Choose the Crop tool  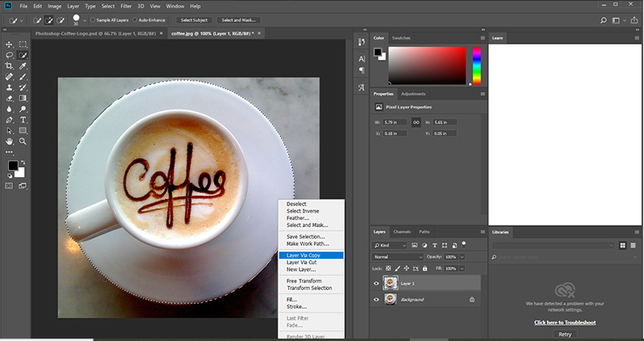(x=9, y=65)
